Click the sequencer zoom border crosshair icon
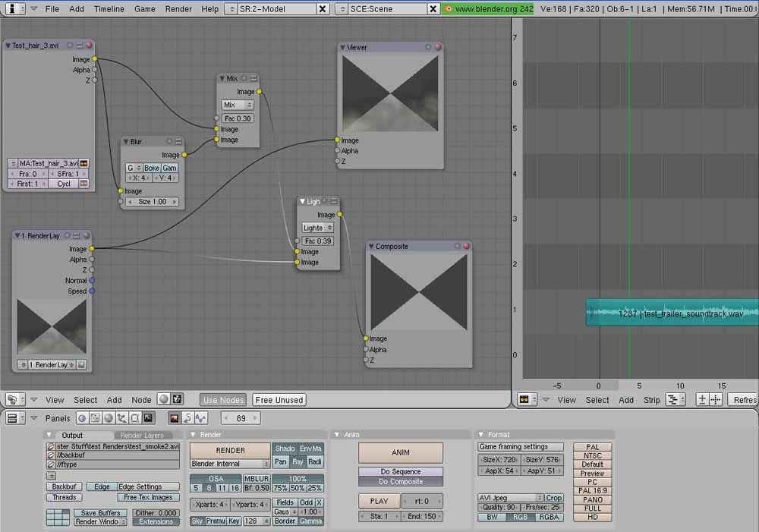The image size is (759, 532). (x=716, y=399)
